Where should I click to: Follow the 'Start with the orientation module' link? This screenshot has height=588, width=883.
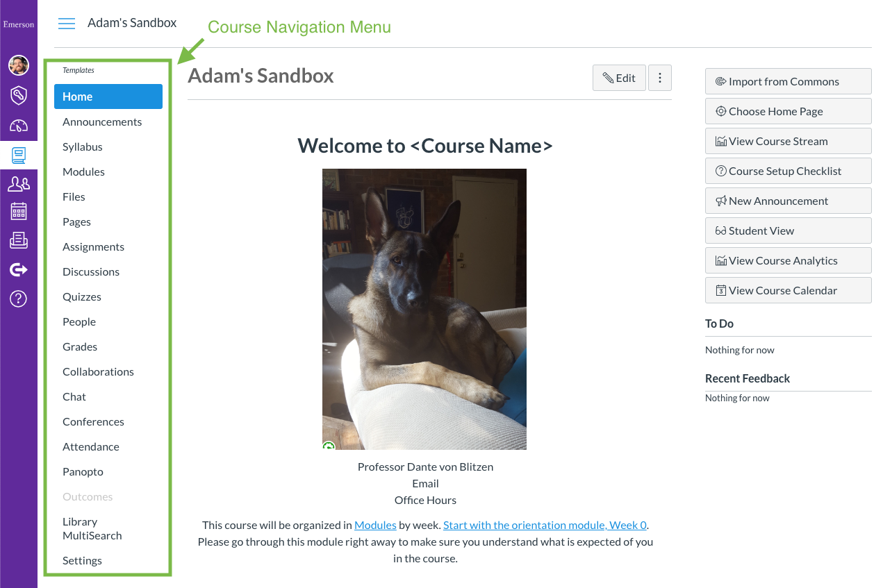coord(545,525)
